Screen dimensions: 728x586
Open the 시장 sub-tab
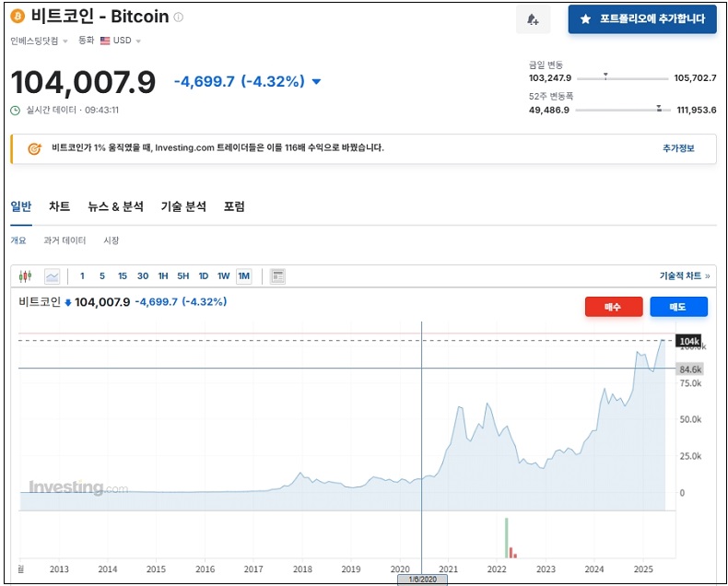[x=111, y=240]
